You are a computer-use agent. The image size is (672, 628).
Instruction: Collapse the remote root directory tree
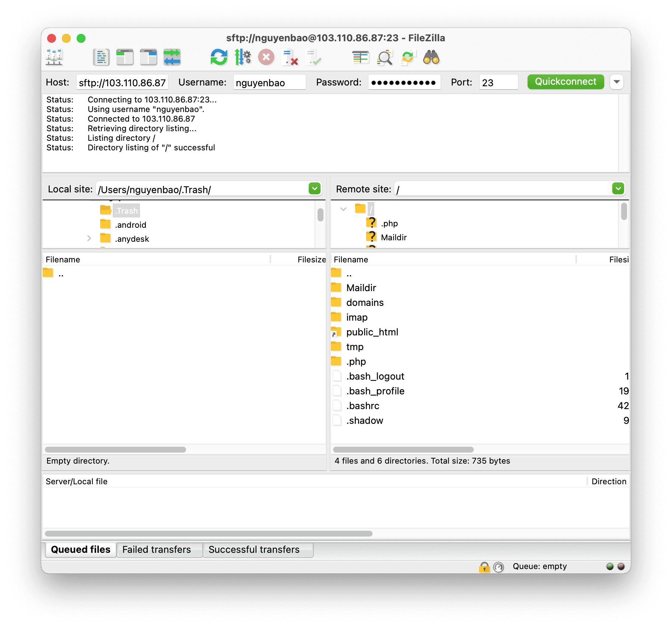point(344,209)
